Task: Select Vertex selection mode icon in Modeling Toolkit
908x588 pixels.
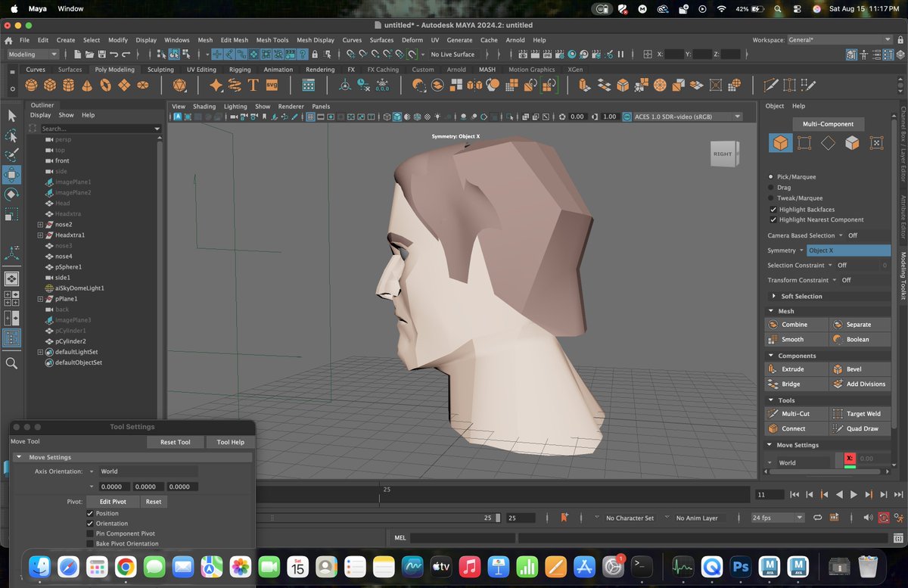Action: (x=804, y=142)
